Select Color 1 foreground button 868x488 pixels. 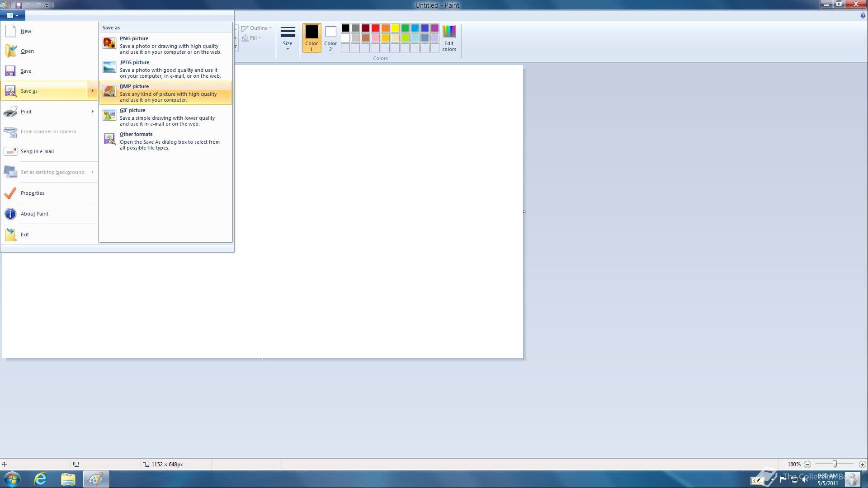coord(311,38)
